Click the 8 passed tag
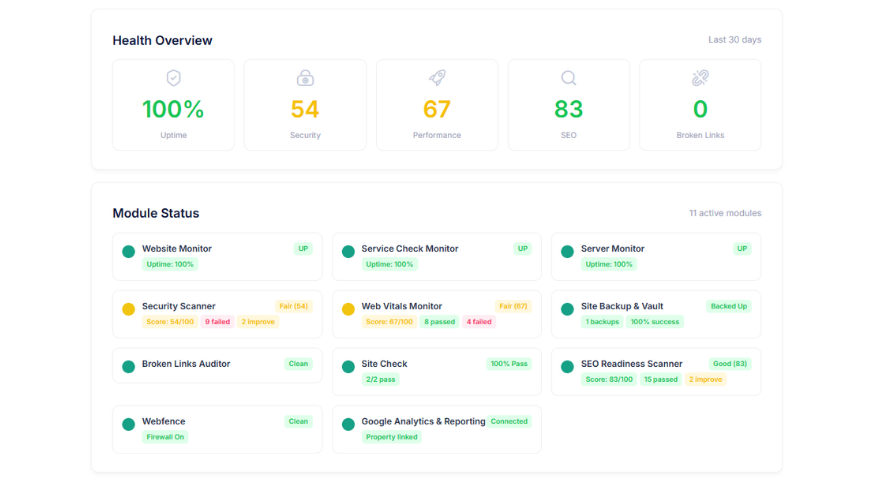Screen dimensions: 875x481 pos(440,322)
